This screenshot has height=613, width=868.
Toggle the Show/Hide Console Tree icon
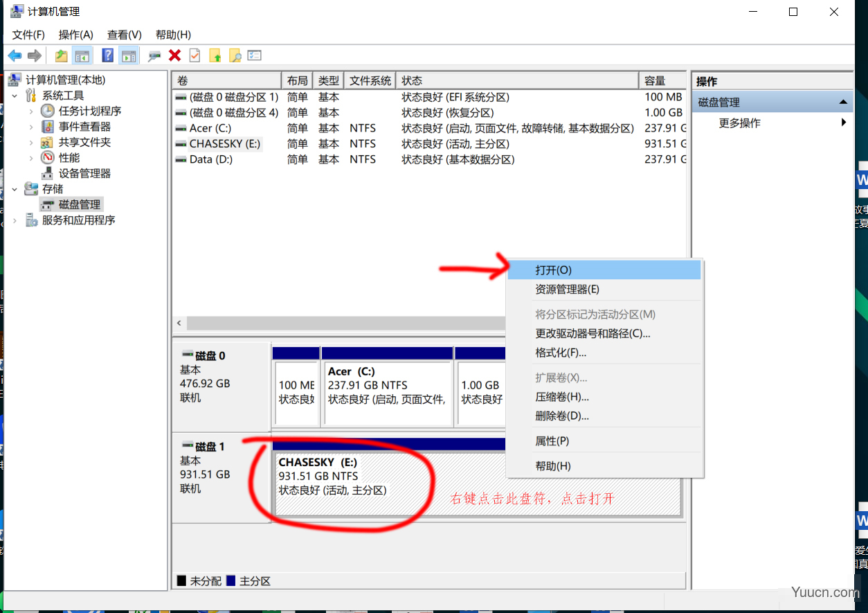click(x=82, y=55)
